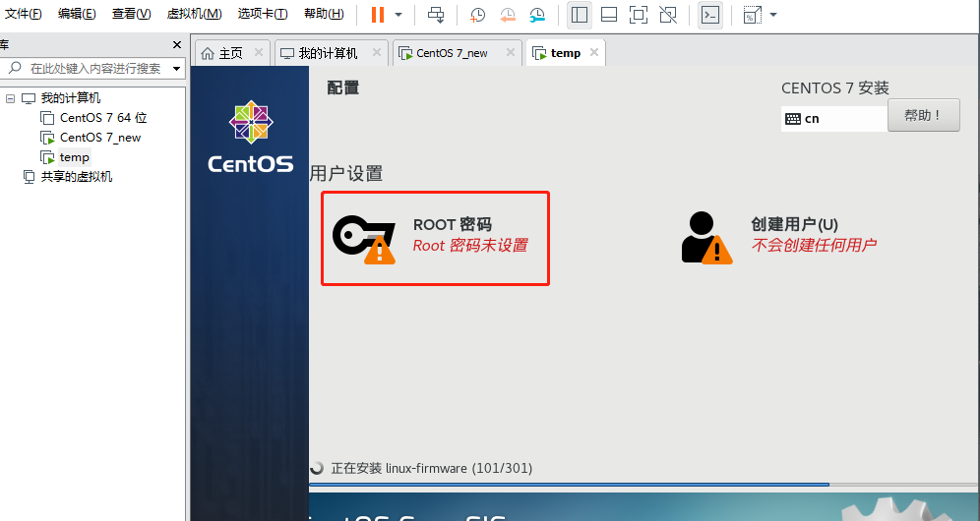Take a snapshot of the virtual machine
Screen dimensions: 980x521
477,15
